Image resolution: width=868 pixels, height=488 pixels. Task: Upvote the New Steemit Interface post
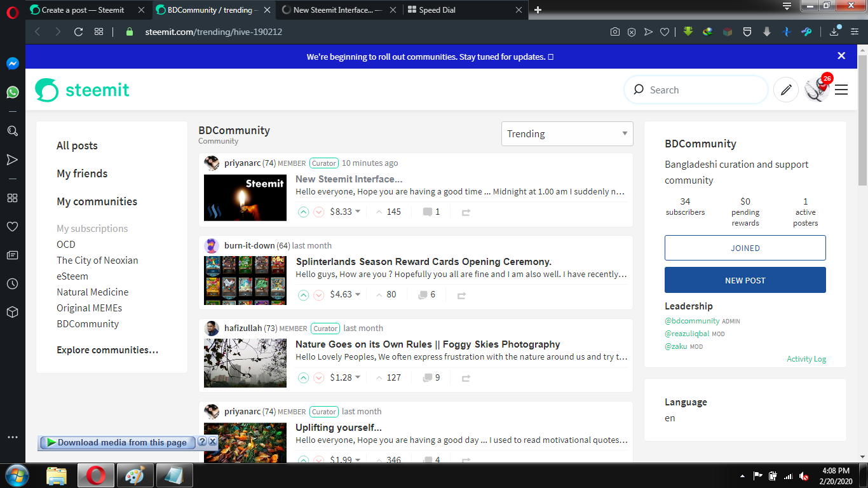click(x=303, y=212)
